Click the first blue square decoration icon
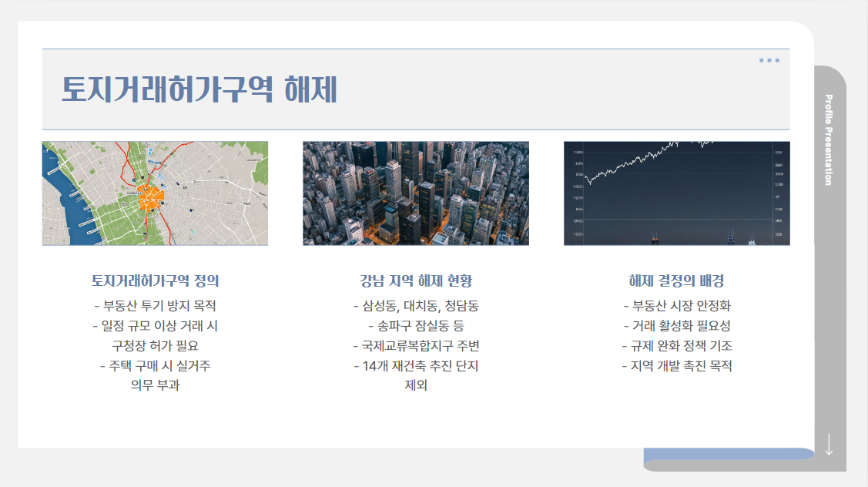The height and width of the screenshot is (487, 868). point(762,60)
